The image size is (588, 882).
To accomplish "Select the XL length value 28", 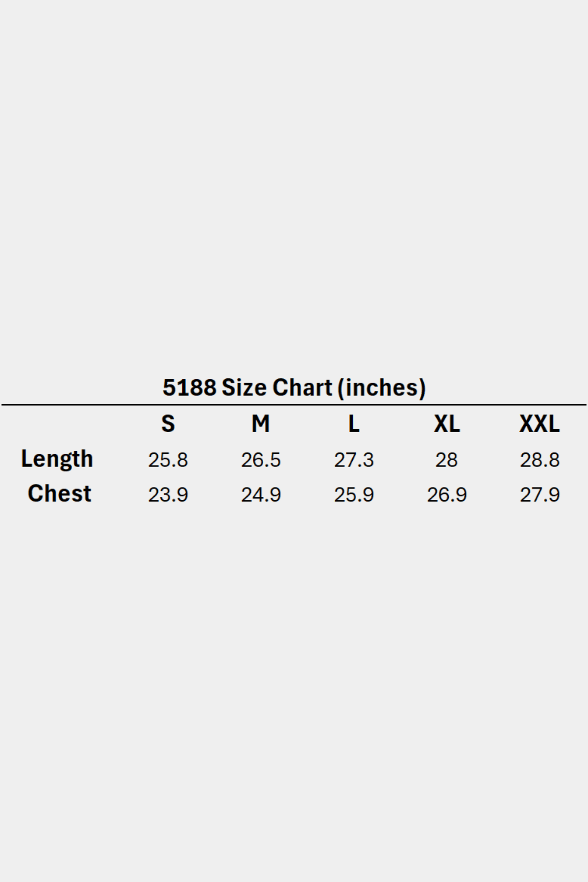I will click(x=446, y=460).
